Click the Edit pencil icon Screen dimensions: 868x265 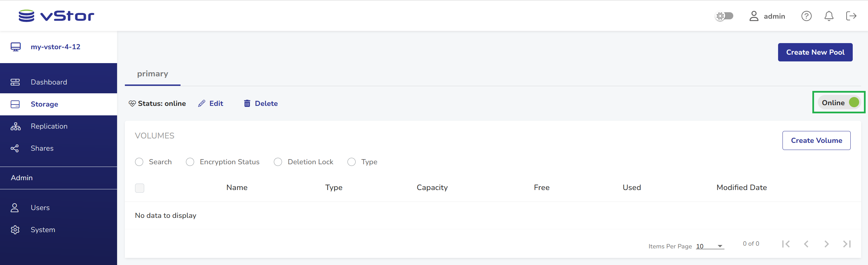tap(202, 103)
